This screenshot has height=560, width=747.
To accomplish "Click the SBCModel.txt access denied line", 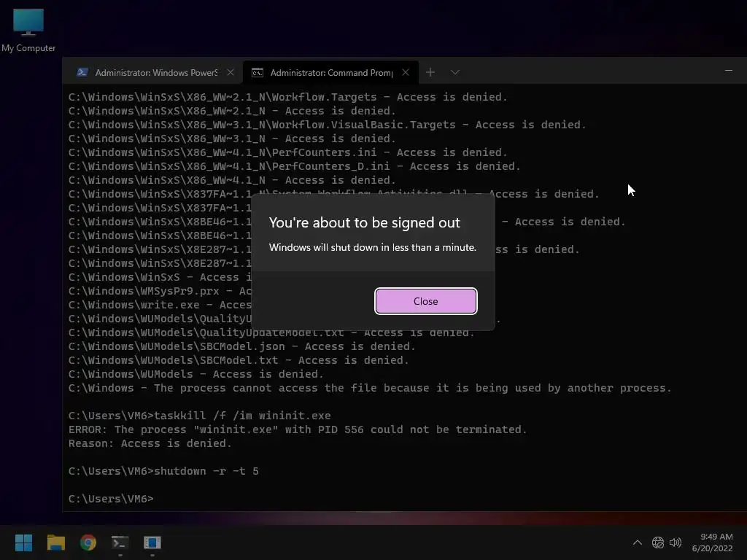I will click(239, 360).
